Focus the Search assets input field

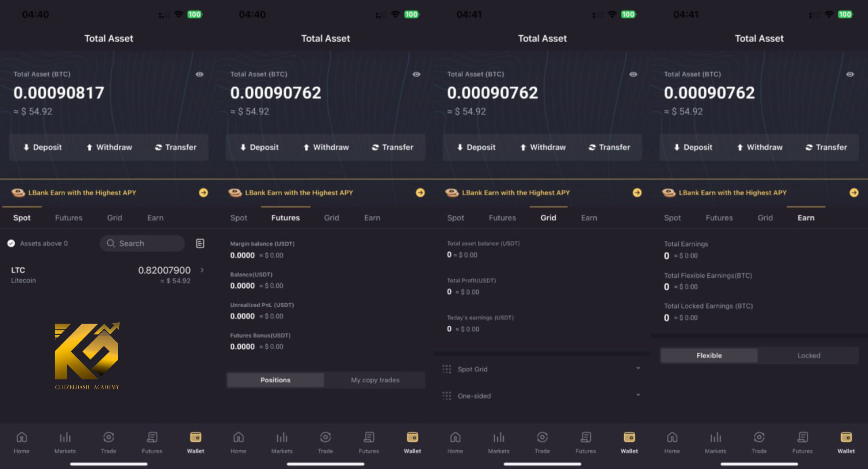pyautogui.click(x=142, y=243)
